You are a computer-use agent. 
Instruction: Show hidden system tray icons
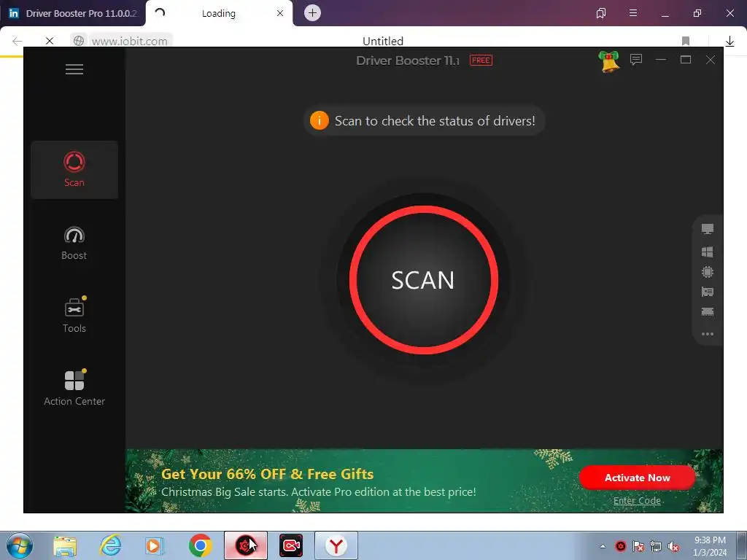click(x=603, y=546)
